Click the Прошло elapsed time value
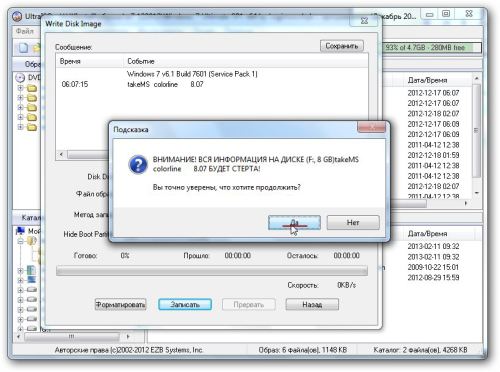Image resolution: width=500 pixels, height=372 pixels. [238, 256]
